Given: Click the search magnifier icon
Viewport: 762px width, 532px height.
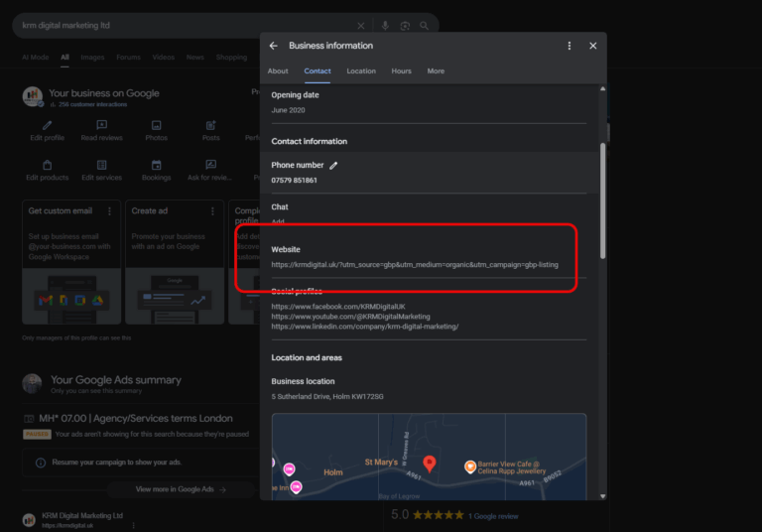Looking at the screenshot, I should pyautogui.click(x=425, y=26).
